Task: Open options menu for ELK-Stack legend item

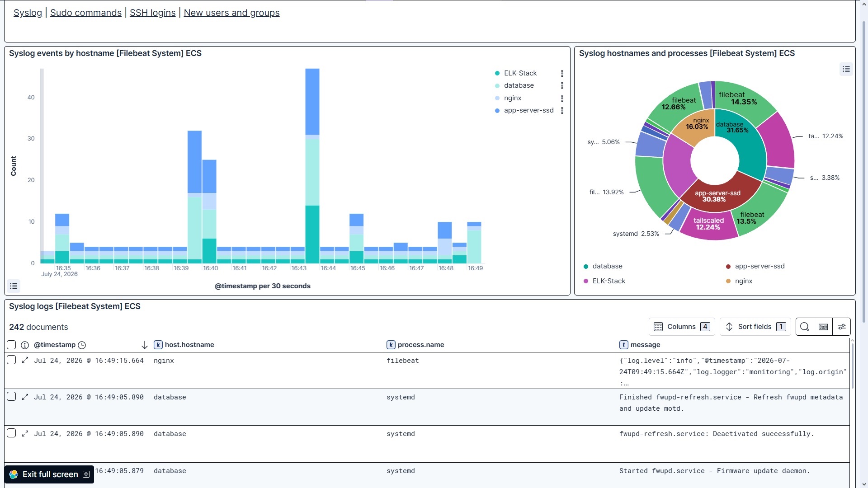Action: pos(562,73)
